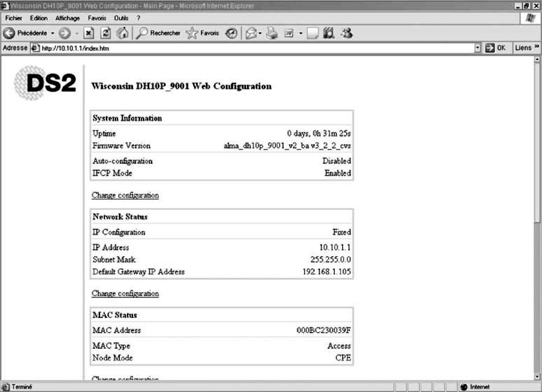Click the Internet zone indicator in status bar
The image size is (542, 392).
click(475, 387)
